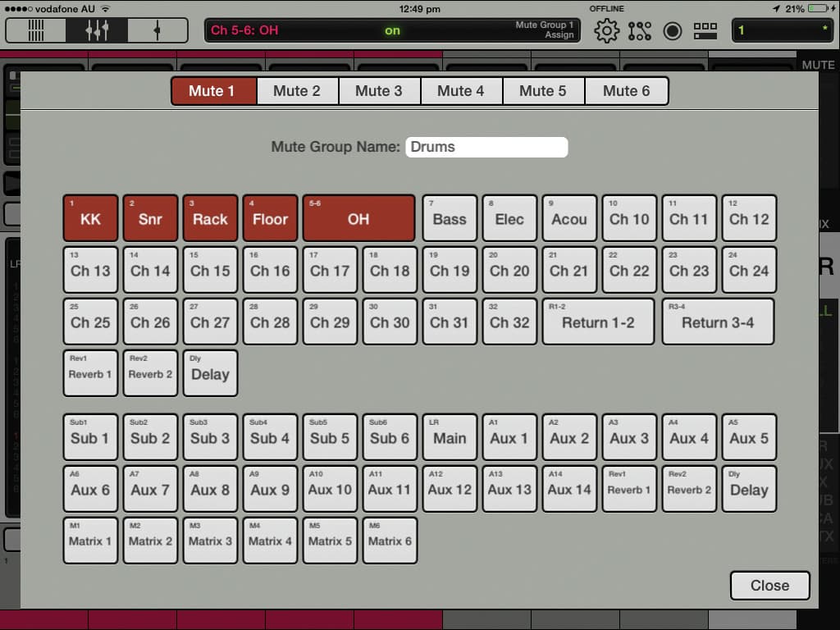Viewport: 840px width, 630px height.
Task: Assign Acou channel to mute group
Action: 569,218
